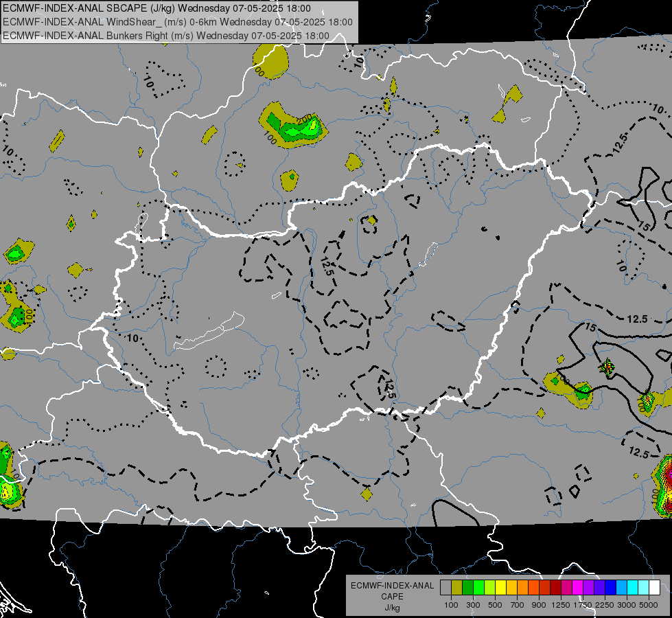Select the Bunkers Right title line
This screenshot has height=618, width=672.
pos(166,36)
